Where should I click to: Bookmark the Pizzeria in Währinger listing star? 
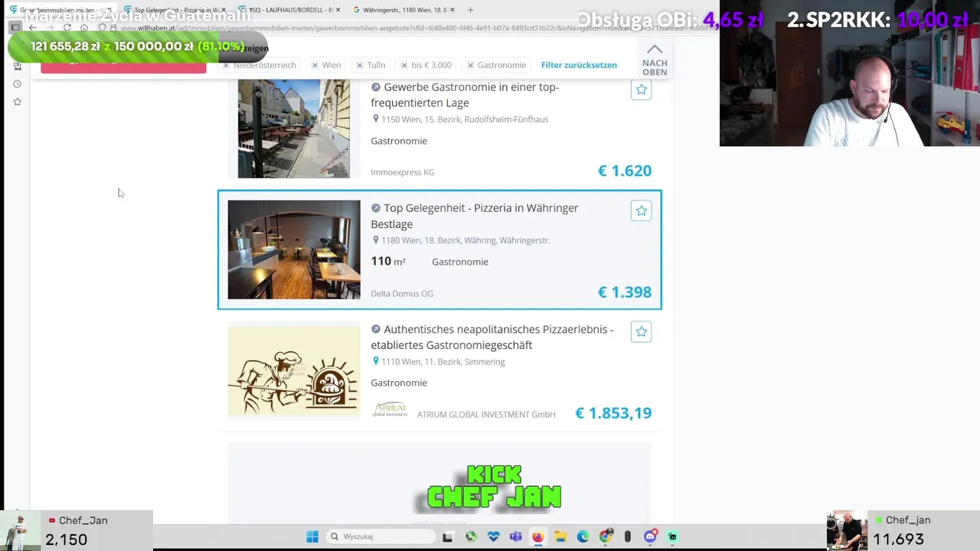pos(641,210)
